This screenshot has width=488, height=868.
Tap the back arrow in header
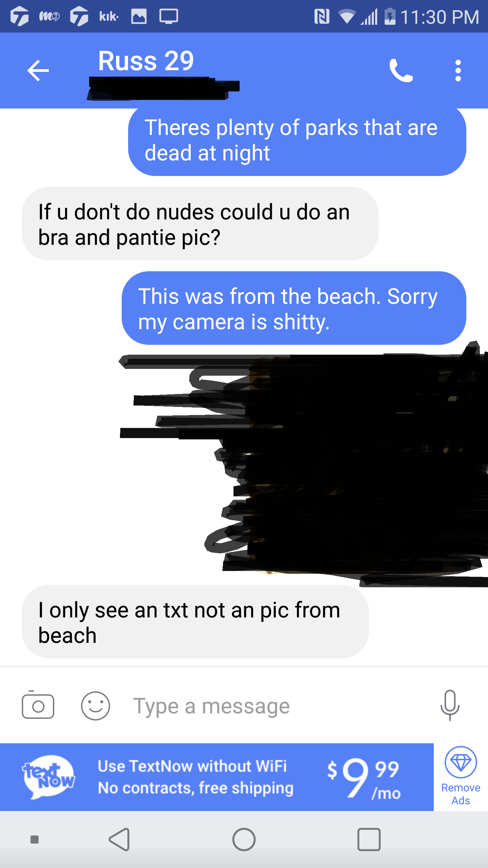(38, 71)
